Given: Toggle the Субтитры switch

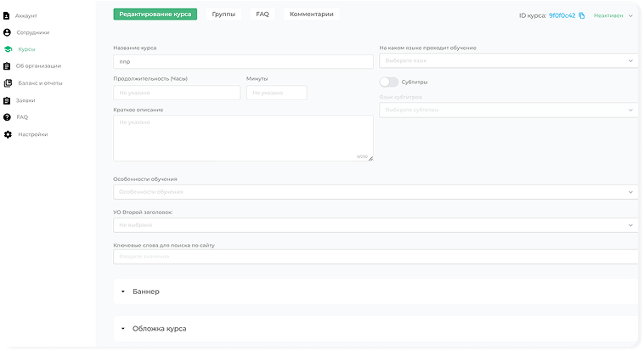Looking at the screenshot, I should coord(388,82).
